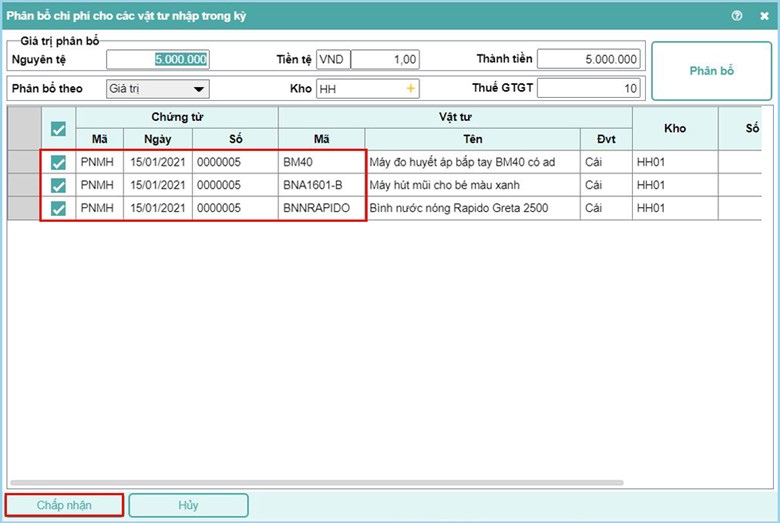Viewport: 780px width, 523px height.
Task: Close the cost allocation dialog
Action: [x=762, y=16]
